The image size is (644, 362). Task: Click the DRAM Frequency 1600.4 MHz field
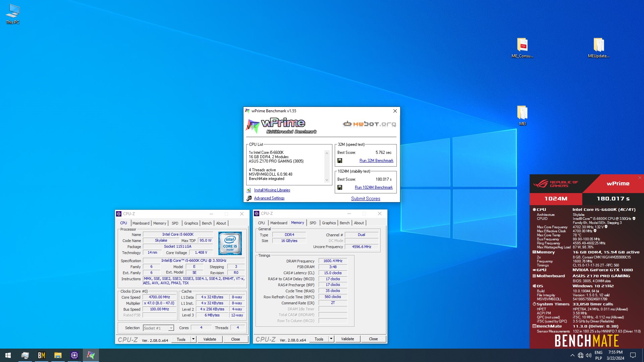[x=333, y=261]
